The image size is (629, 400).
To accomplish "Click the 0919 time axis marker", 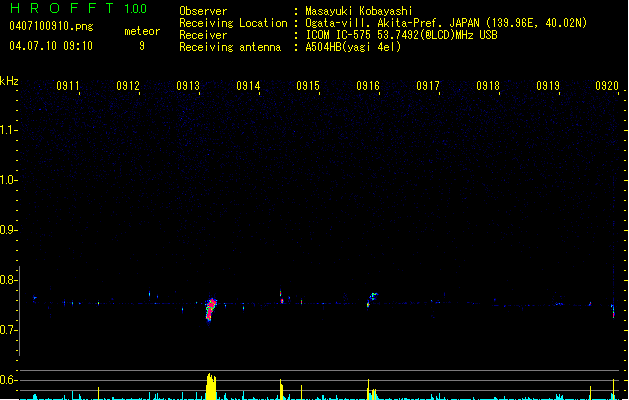I will click(x=548, y=86).
